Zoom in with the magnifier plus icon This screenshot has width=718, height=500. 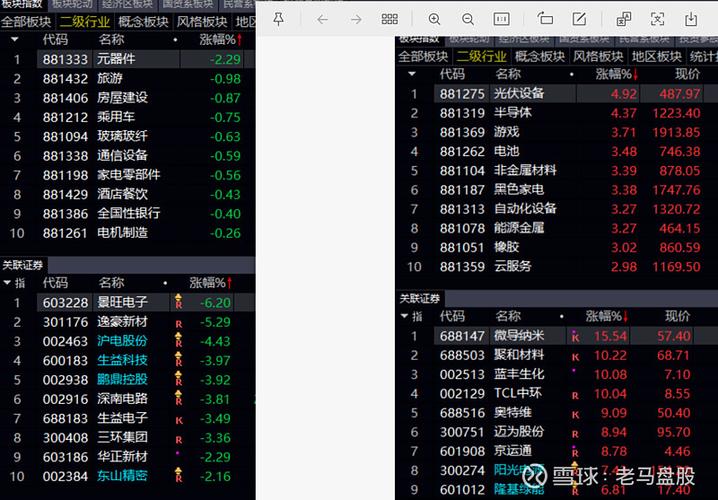coord(434,19)
